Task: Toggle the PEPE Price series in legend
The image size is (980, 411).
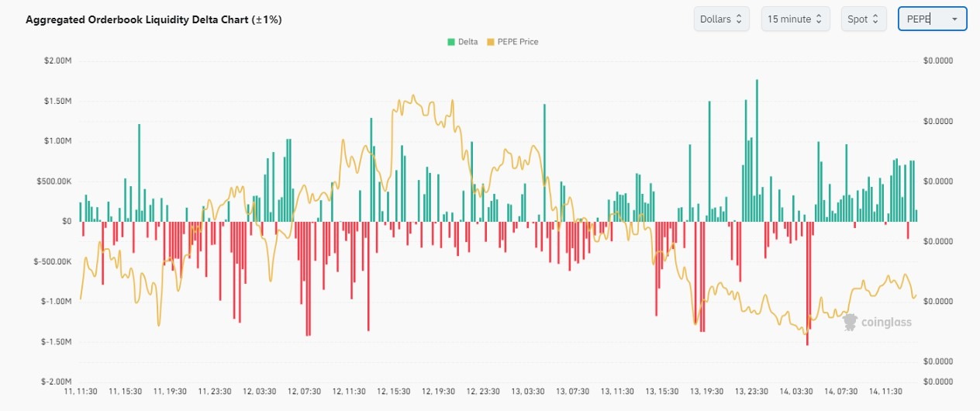Action: click(512, 42)
